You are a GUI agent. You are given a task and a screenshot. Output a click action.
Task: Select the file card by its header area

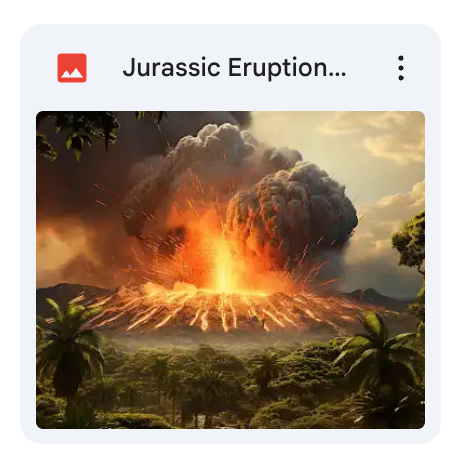230,68
